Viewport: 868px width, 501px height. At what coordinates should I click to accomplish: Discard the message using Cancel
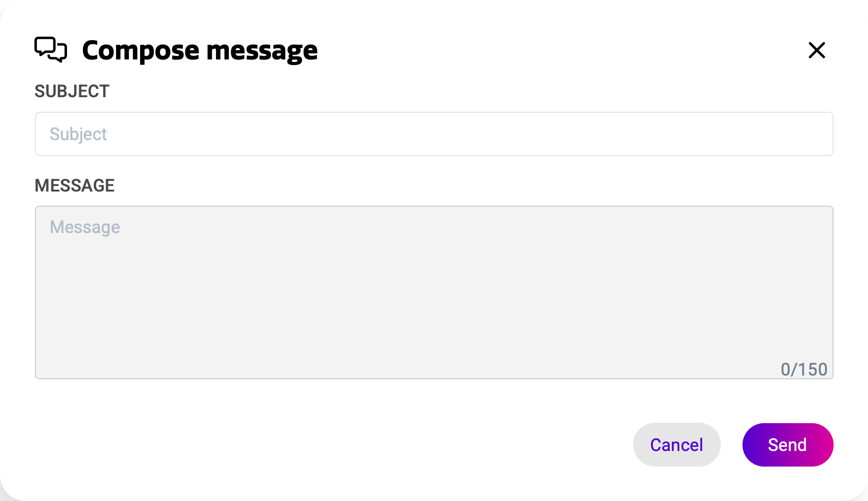[x=676, y=445]
